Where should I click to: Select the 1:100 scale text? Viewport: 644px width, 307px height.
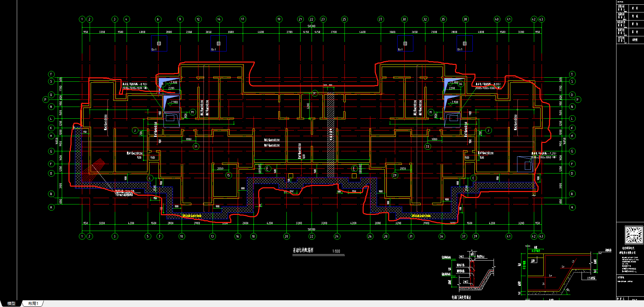pos(336,251)
